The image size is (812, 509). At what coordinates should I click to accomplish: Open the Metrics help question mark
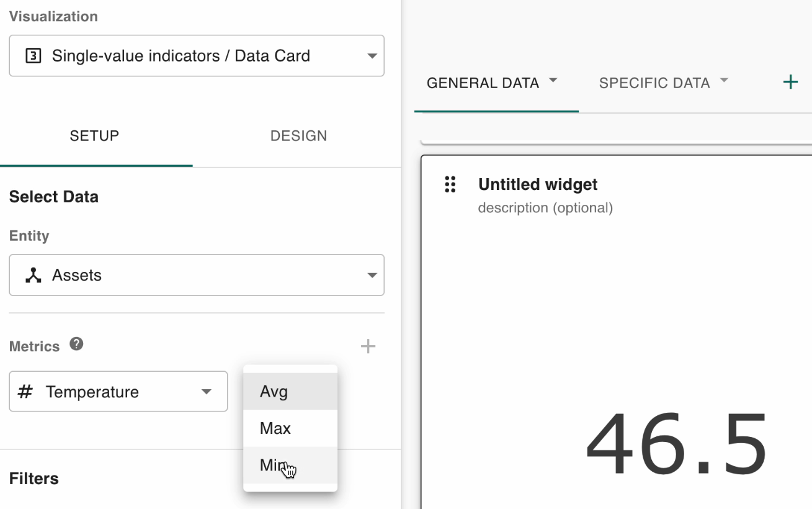pos(76,344)
